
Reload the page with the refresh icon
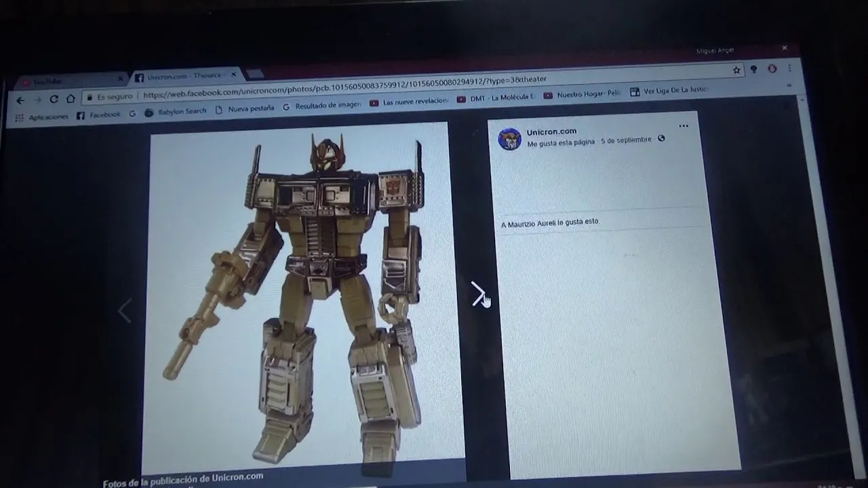pos(54,99)
